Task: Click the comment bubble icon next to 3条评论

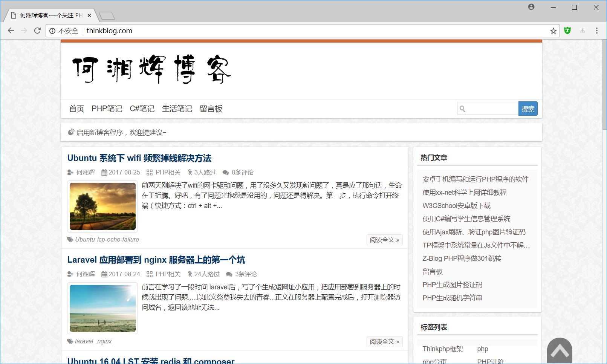Action: tap(229, 274)
